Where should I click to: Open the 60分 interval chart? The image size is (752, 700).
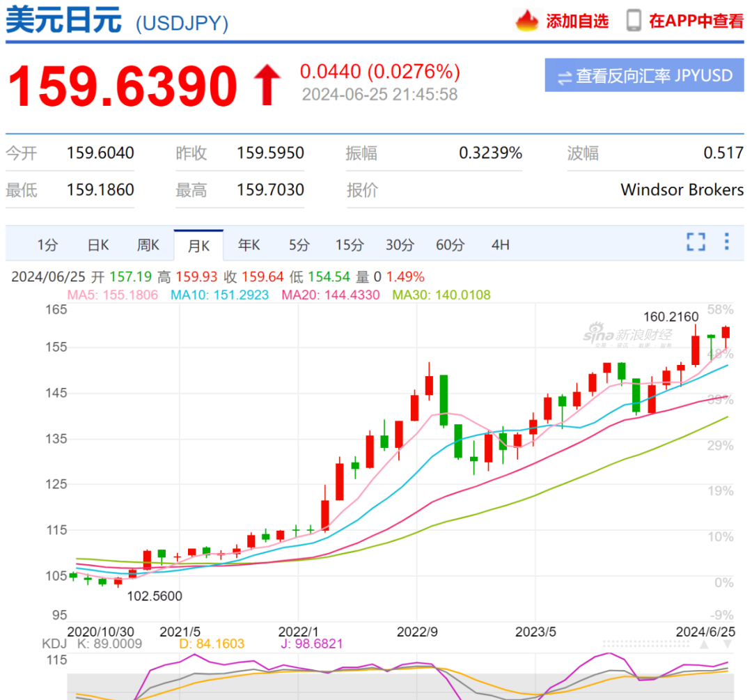coord(450,245)
